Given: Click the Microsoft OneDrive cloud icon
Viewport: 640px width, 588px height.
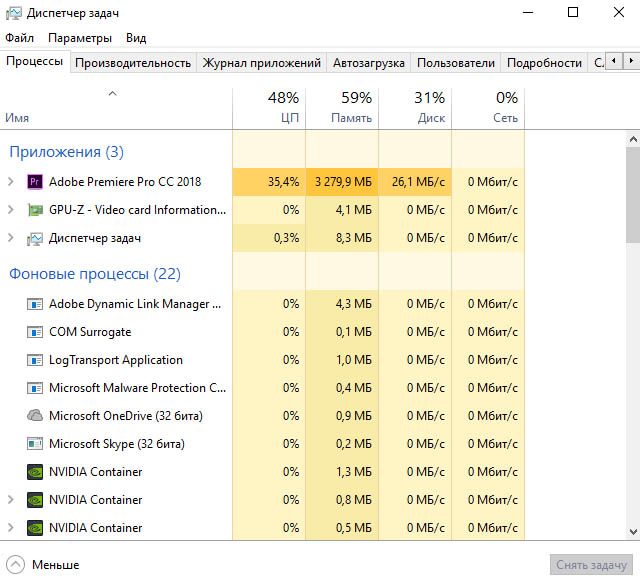Looking at the screenshot, I should pyautogui.click(x=35, y=416).
